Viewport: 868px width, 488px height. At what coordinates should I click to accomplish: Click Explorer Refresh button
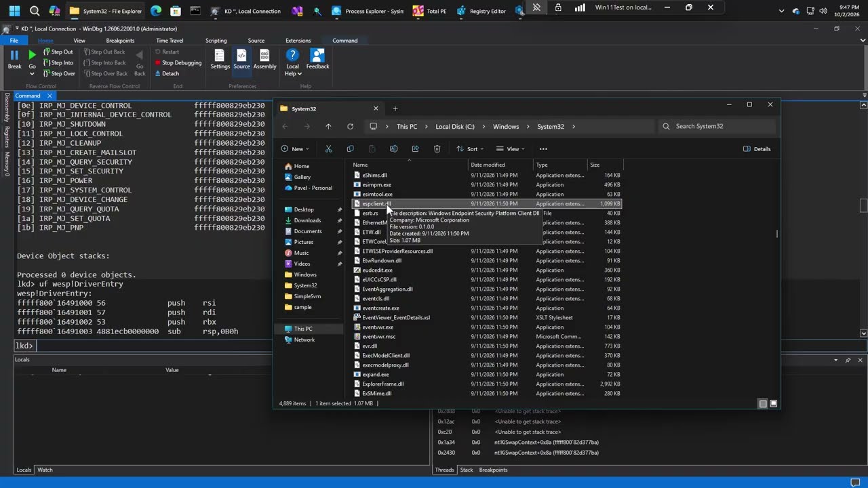(x=350, y=127)
